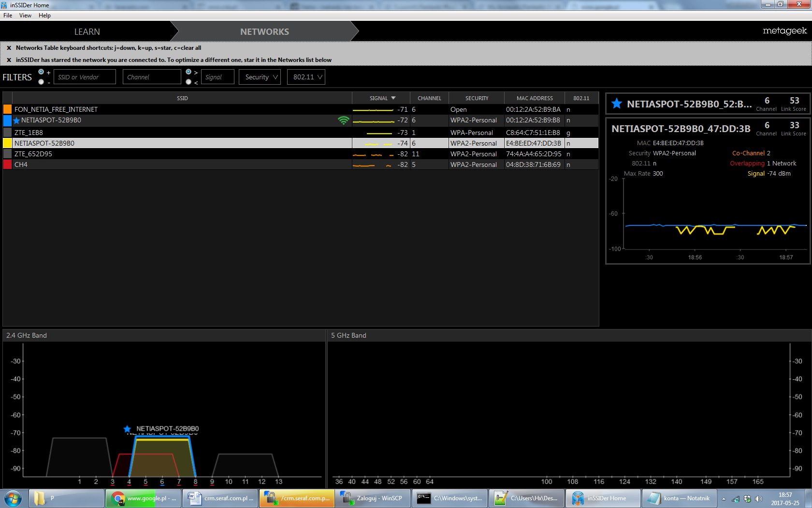Sort by SSID column header
This screenshot has width=812, height=508.
click(182, 98)
